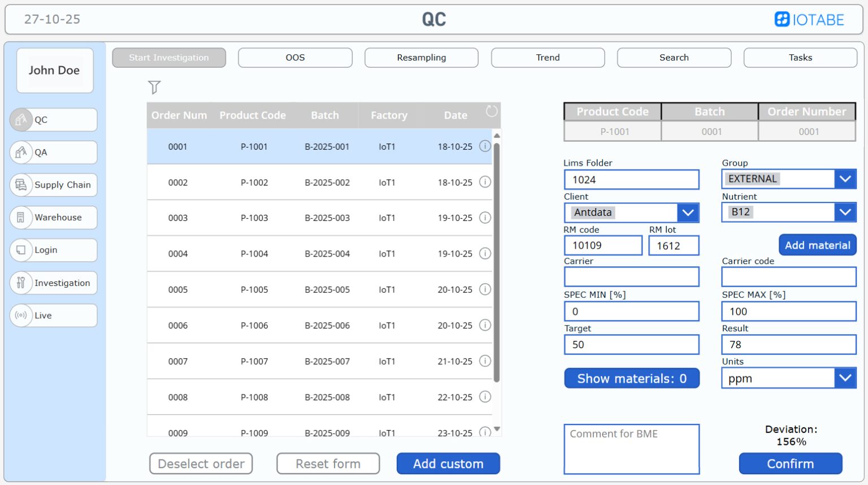Select the QA sidebar icon
The image size is (868, 485).
tap(53, 152)
